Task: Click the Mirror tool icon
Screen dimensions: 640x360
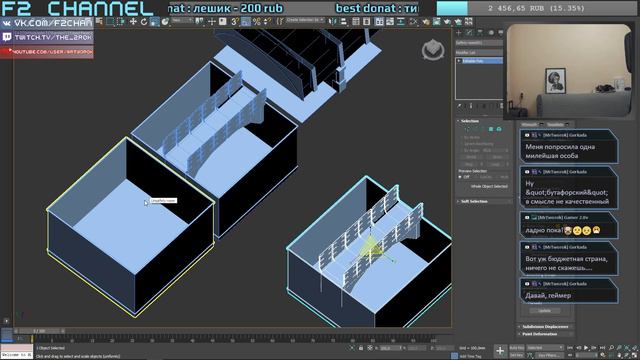Action: 333,22
